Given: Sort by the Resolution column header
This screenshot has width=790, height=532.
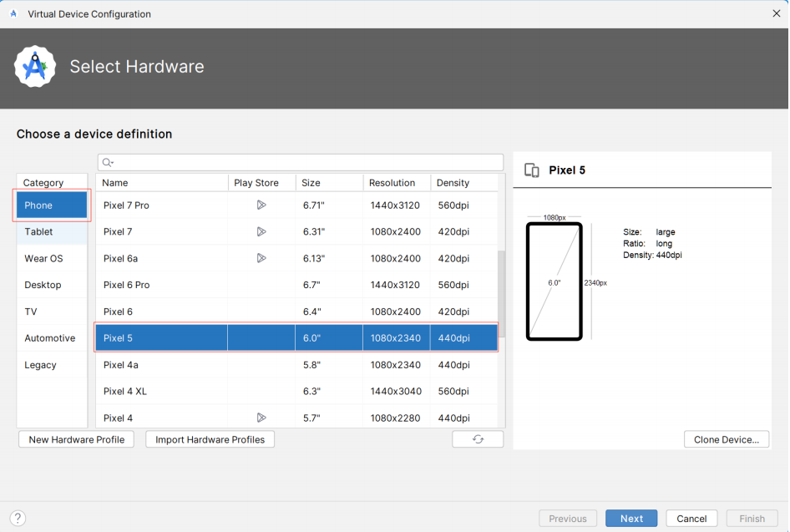Looking at the screenshot, I should (397, 182).
